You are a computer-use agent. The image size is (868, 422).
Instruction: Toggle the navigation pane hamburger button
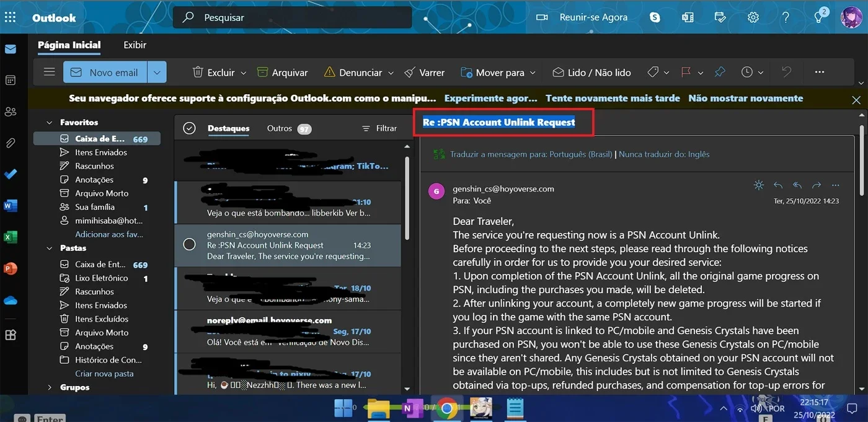[x=50, y=72]
